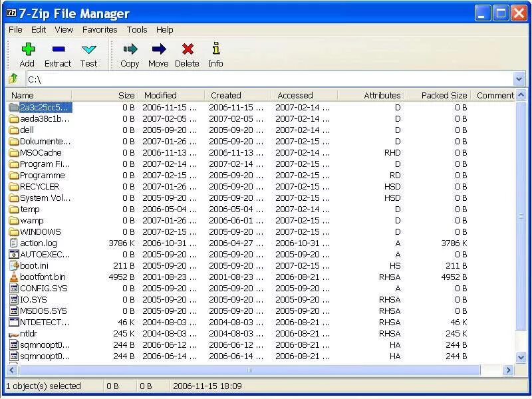
Task: Sort by the Attributes column header
Action: click(x=372, y=95)
